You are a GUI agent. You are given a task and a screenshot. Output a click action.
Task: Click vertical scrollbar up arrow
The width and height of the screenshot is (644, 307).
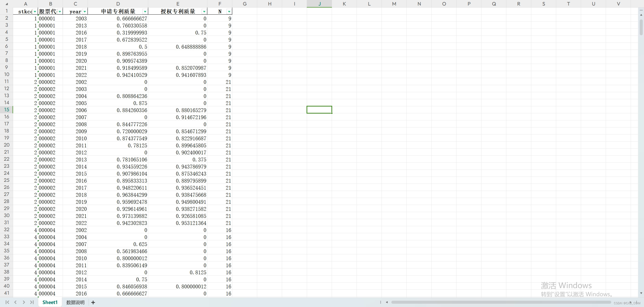641,15
